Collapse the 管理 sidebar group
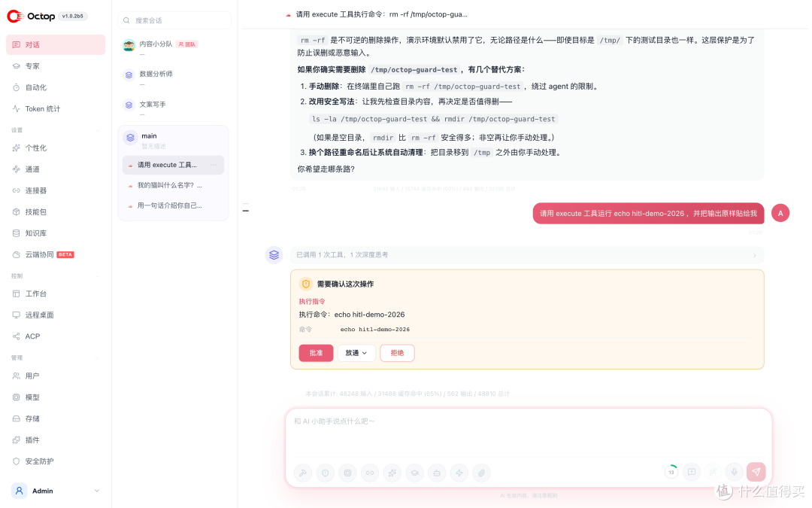The image size is (812, 508). click(x=97, y=357)
